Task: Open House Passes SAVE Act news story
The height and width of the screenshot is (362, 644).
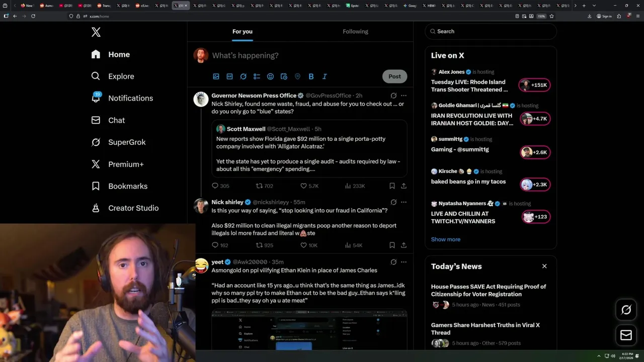Action: coord(491,295)
